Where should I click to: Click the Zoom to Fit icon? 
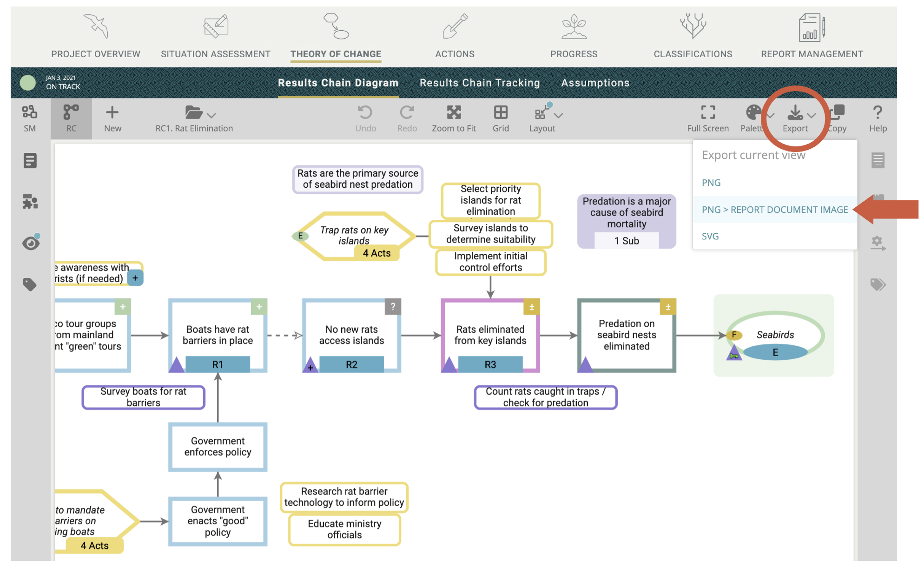454,112
